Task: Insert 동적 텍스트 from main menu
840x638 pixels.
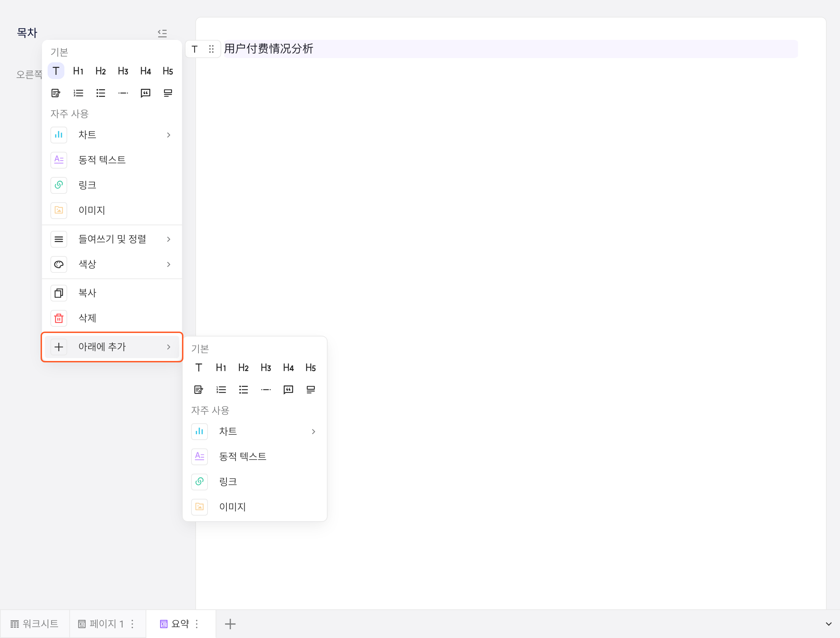Action: pos(112,160)
